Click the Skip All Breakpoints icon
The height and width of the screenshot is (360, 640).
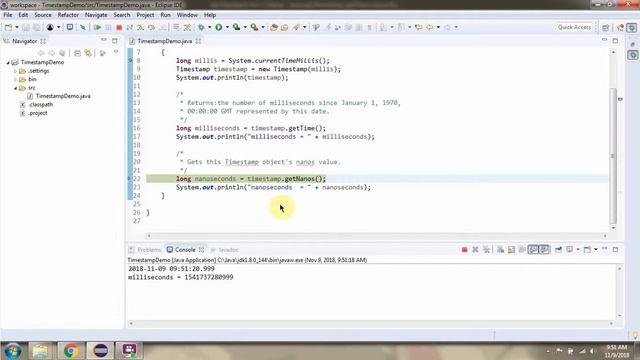pos(82,27)
